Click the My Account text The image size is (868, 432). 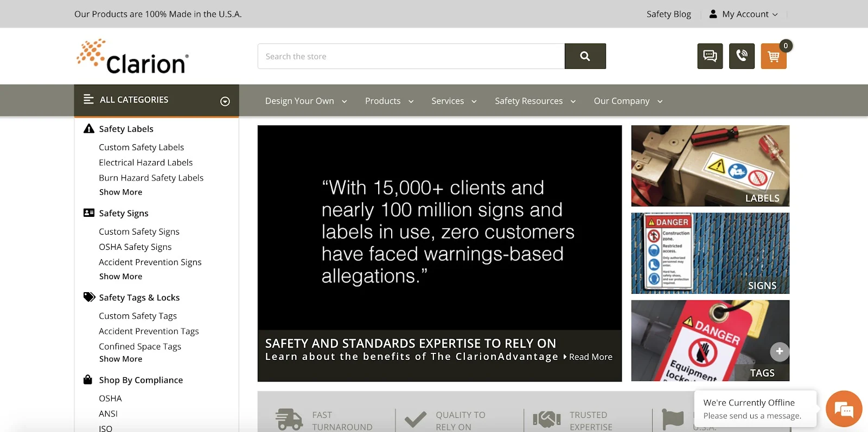[x=745, y=15]
